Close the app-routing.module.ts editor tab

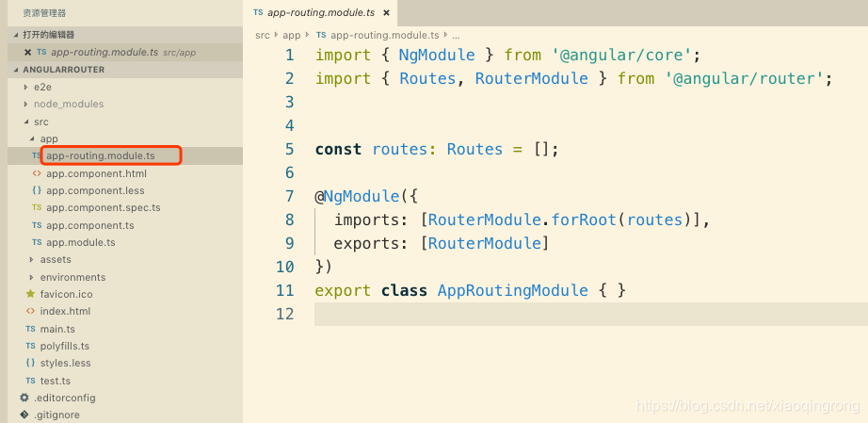pyautogui.click(x=386, y=13)
